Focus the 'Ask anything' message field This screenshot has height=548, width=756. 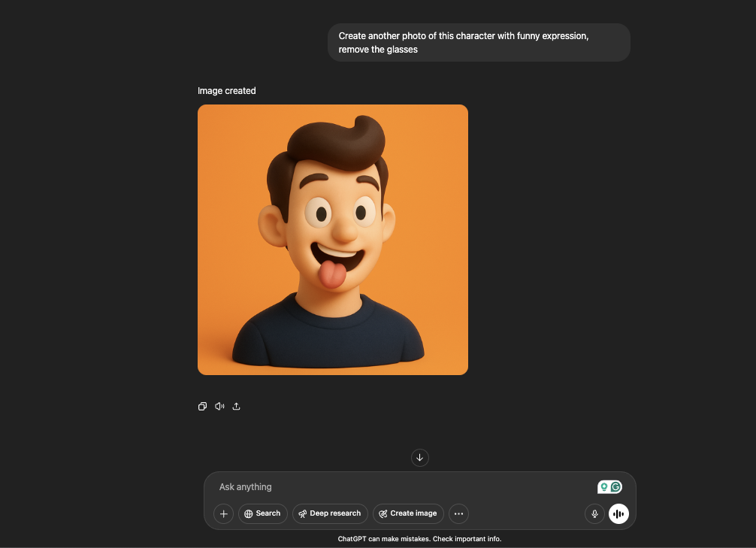pos(398,487)
